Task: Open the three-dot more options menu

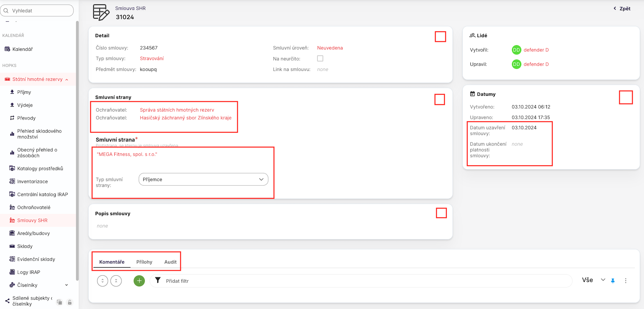Action: 625,281
